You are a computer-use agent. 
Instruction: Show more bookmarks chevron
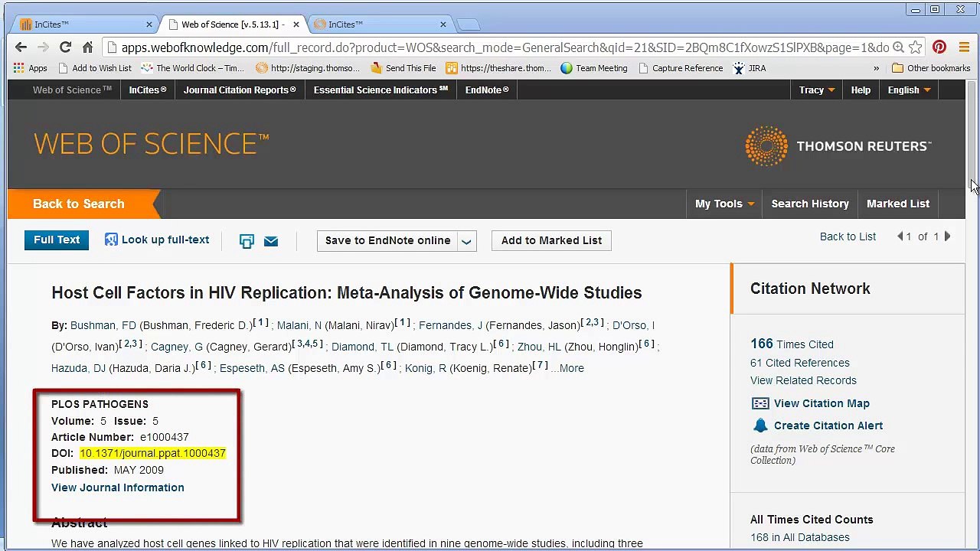click(x=876, y=68)
